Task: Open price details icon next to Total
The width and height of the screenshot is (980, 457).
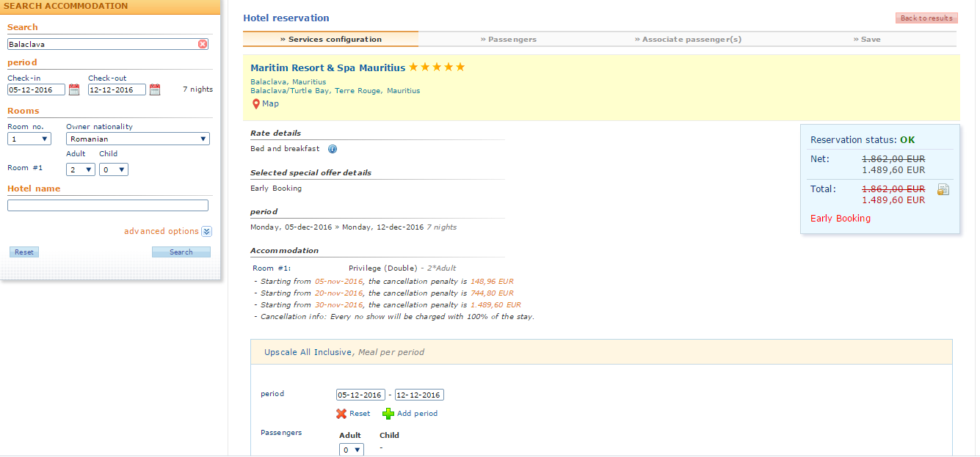Action: (x=943, y=190)
